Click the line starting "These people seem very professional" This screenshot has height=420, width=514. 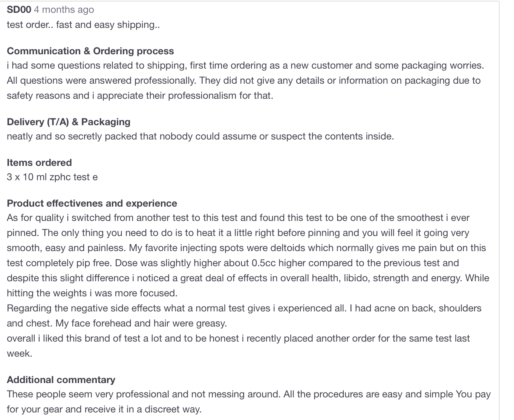249,394
